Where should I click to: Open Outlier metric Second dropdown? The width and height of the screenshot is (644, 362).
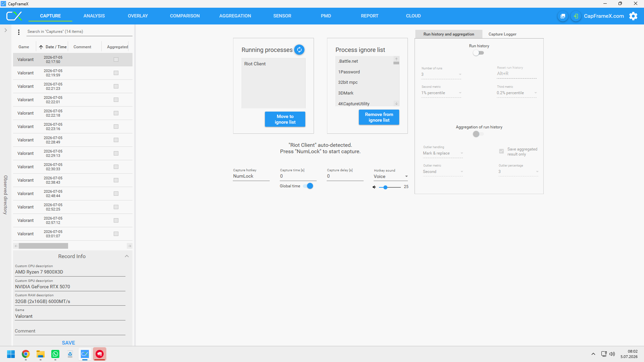pos(443,172)
